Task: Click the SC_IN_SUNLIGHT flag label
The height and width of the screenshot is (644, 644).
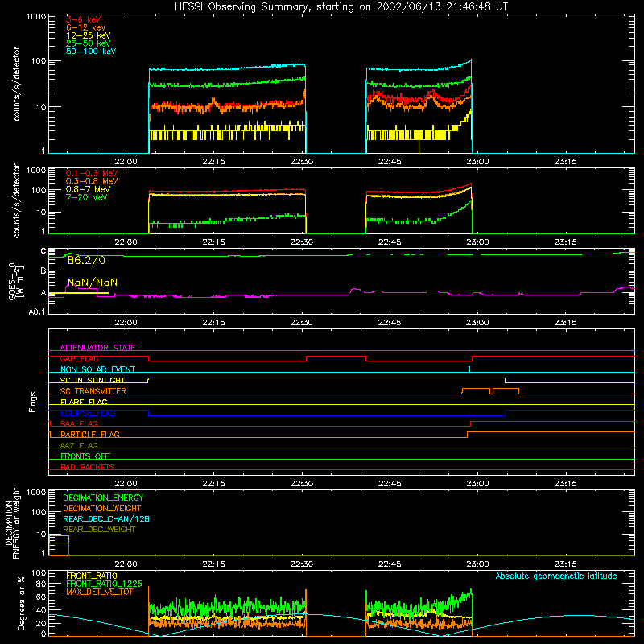Action: coord(93,380)
